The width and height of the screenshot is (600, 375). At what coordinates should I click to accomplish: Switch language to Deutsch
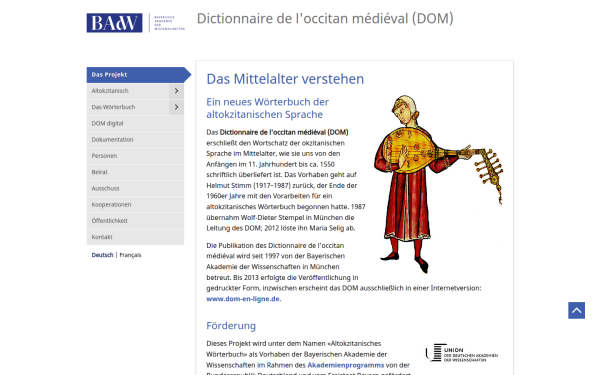click(102, 255)
